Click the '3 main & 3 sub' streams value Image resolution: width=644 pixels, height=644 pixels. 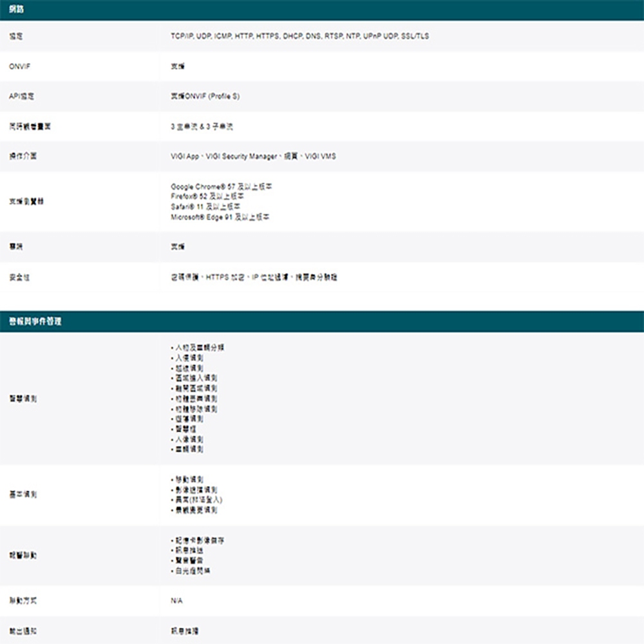pyautogui.click(x=202, y=127)
